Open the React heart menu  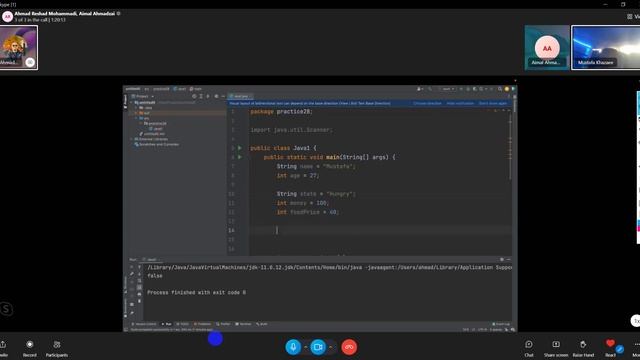[610, 344]
